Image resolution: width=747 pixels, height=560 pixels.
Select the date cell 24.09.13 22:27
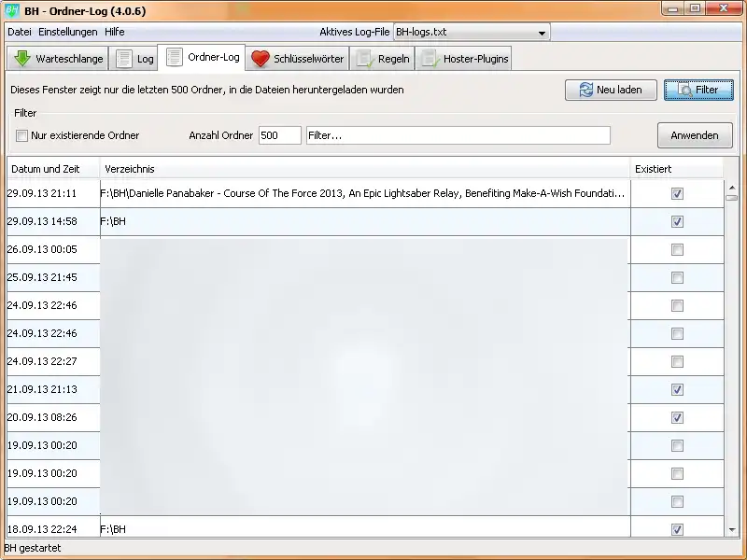click(x=53, y=361)
